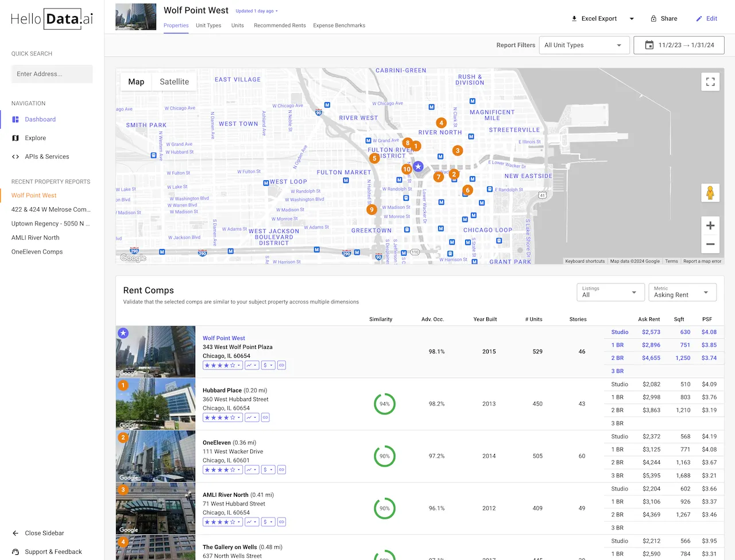Image resolution: width=735 pixels, height=560 pixels.
Task: Open 422 & 424 W Melrose recent report
Action: (x=51, y=209)
